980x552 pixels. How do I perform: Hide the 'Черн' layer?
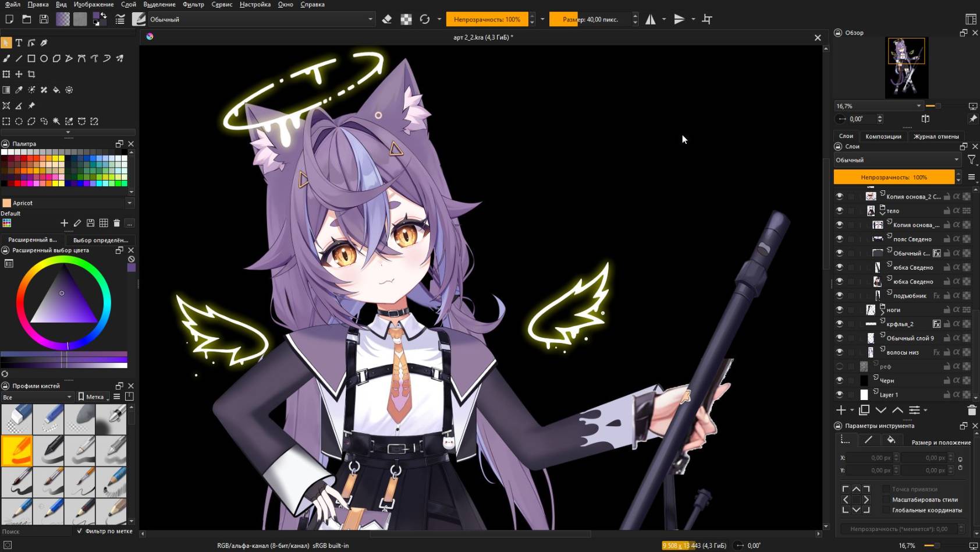(x=839, y=380)
